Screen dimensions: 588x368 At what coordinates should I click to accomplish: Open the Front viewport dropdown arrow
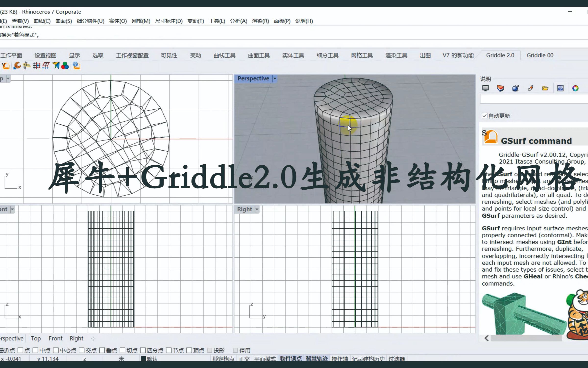pos(12,210)
